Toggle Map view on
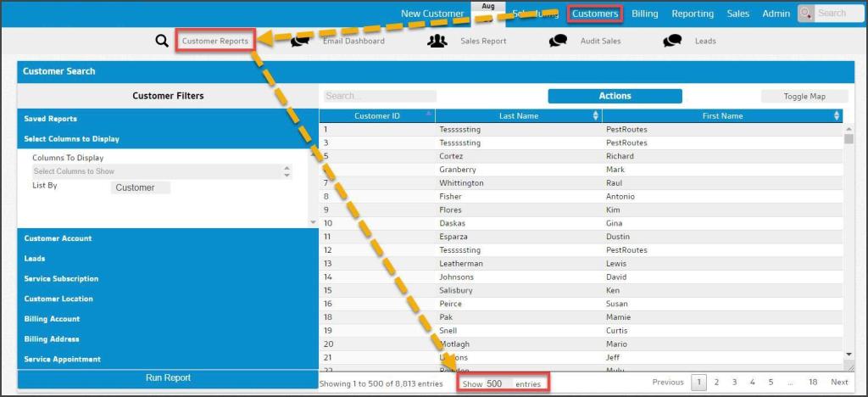The width and height of the screenshot is (868, 397). coord(804,97)
